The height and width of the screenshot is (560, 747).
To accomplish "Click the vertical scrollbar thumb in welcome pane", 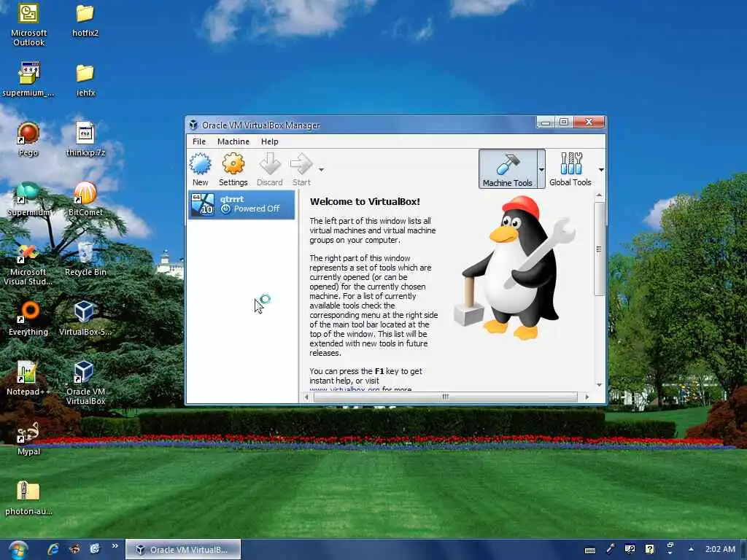I will [600, 249].
